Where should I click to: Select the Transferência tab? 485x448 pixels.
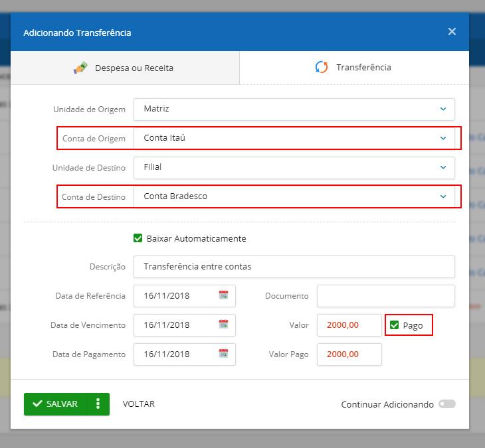[x=354, y=67]
